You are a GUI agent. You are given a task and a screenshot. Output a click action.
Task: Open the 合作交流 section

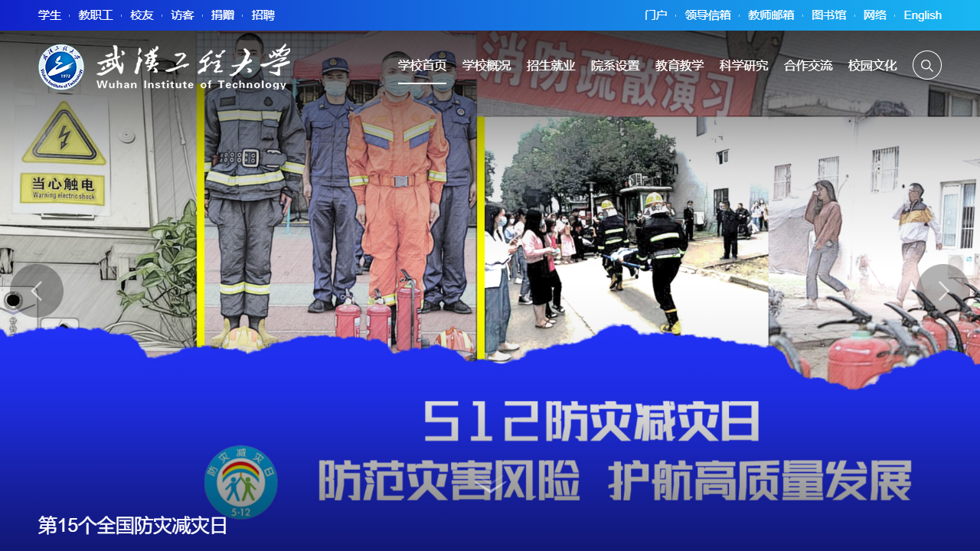(808, 65)
